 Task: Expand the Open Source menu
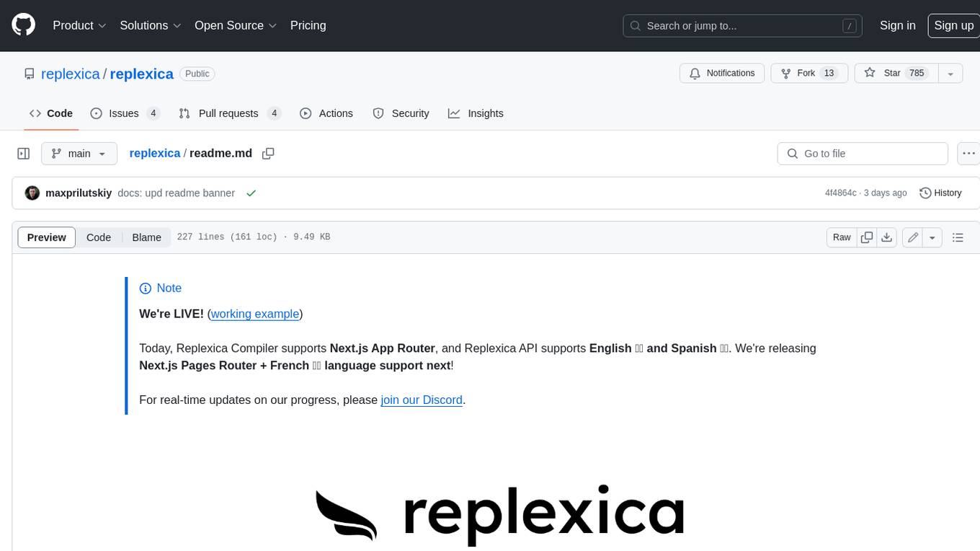236,25
